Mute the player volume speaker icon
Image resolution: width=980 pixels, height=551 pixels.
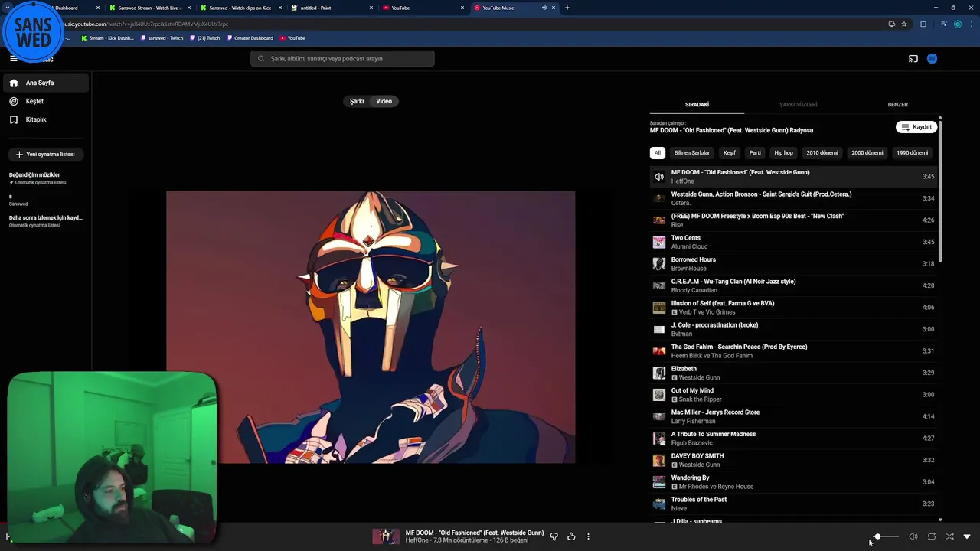tap(913, 536)
